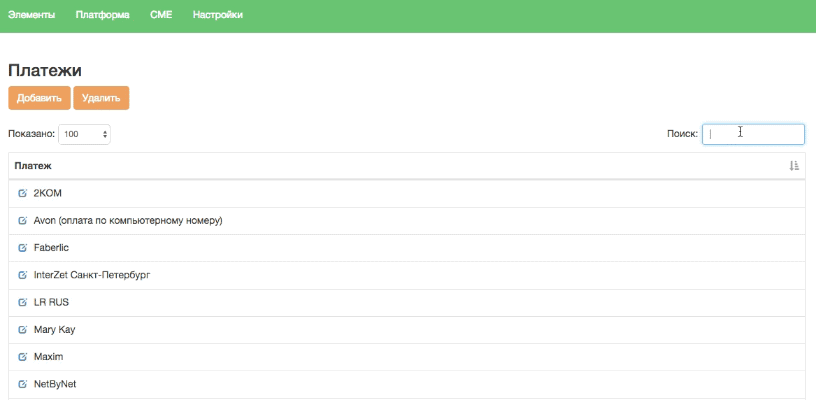Viewport: 816px width, 400px height.
Task: Edit the InterZet Санкт-Петербург payment icon
Action: [23, 274]
